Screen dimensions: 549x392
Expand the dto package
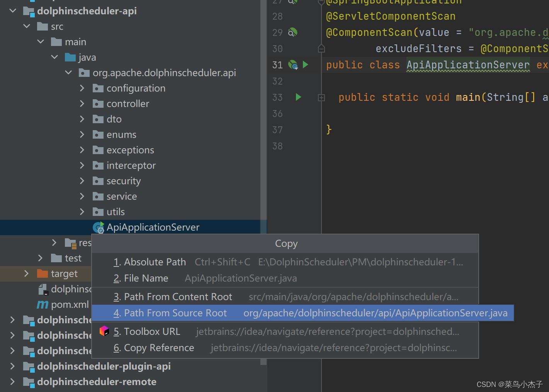point(82,119)
